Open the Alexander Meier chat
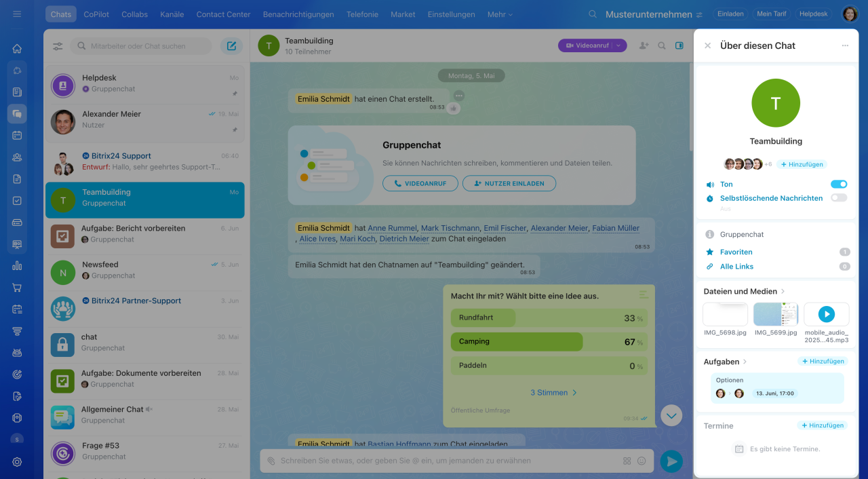 point(145,122)
